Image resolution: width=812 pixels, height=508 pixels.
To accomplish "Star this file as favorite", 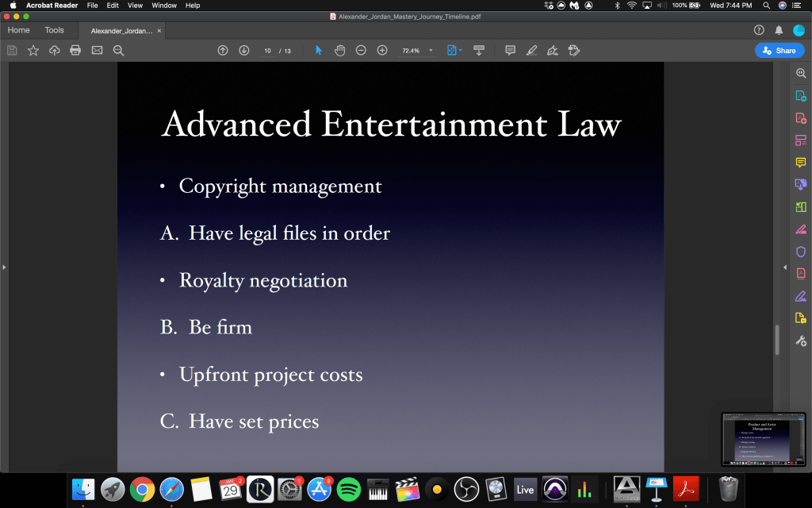I will click(x=33, y=50).
